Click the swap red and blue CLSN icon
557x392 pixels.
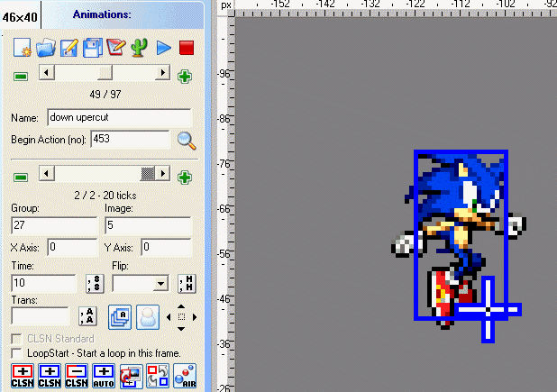[158, 376]
